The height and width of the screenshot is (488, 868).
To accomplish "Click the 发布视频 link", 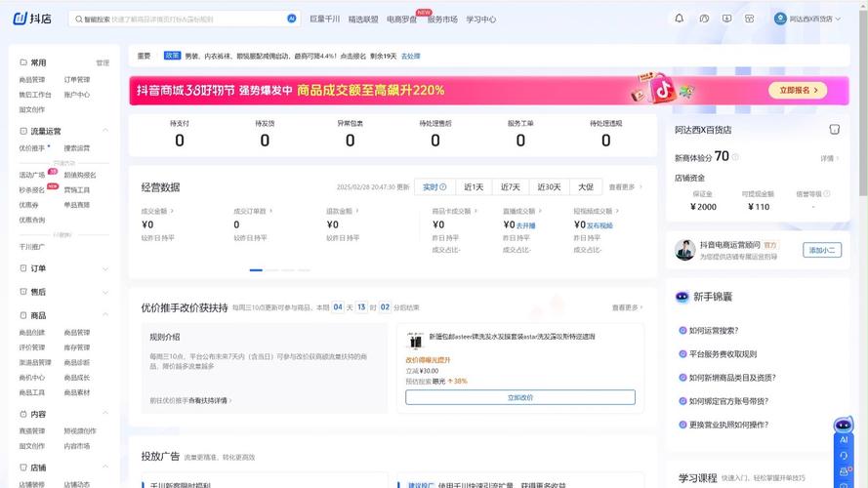I will (599, 225).
